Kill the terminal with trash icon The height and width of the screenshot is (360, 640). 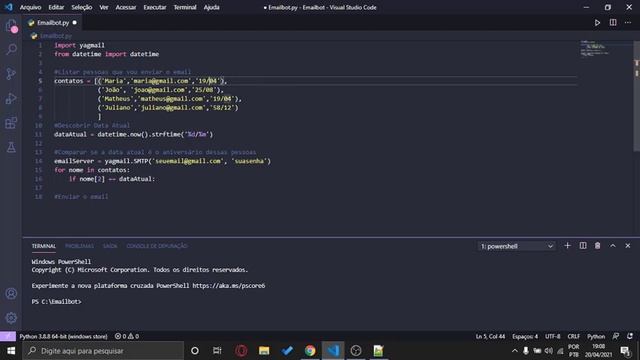pyautogui.click(x=597, y=246)
